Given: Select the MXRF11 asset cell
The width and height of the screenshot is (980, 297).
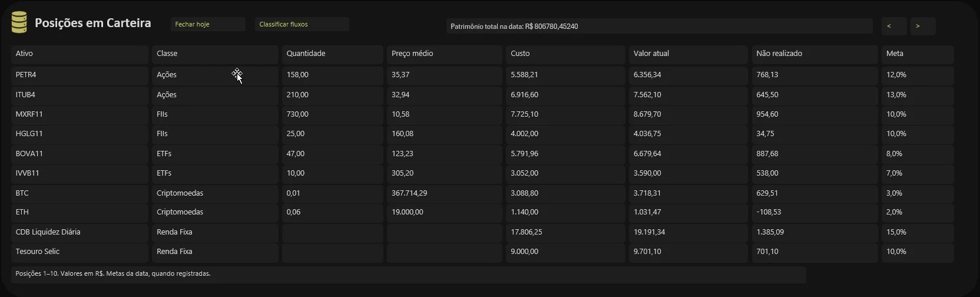Looking at the screenshot, I should coord(80,114).
